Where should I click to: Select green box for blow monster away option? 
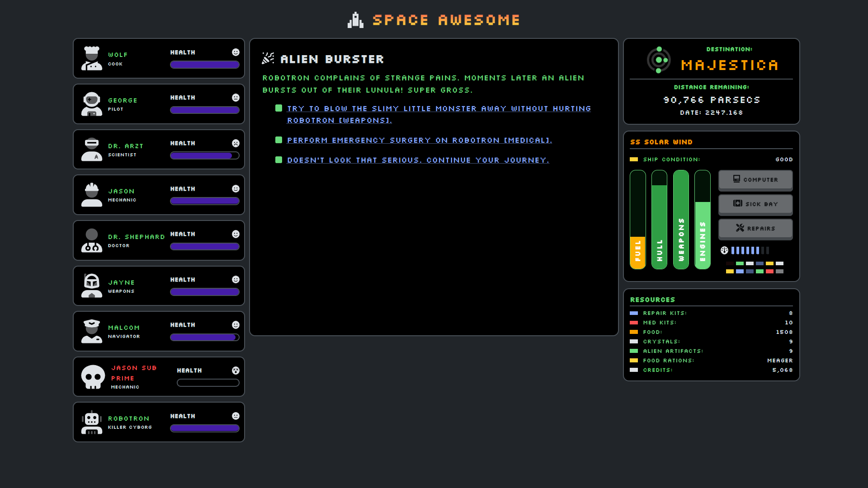pyautogui.click(x=279, y=108)
